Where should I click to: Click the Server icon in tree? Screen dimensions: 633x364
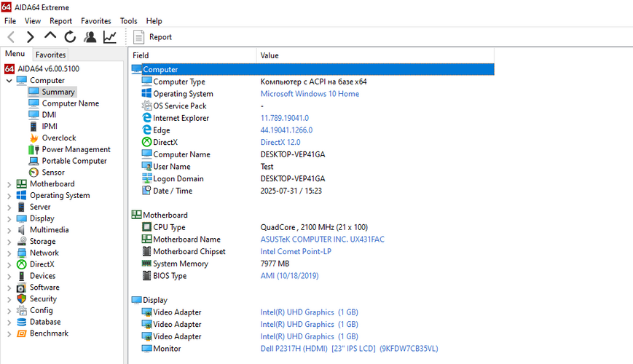(x=21, y=207)
